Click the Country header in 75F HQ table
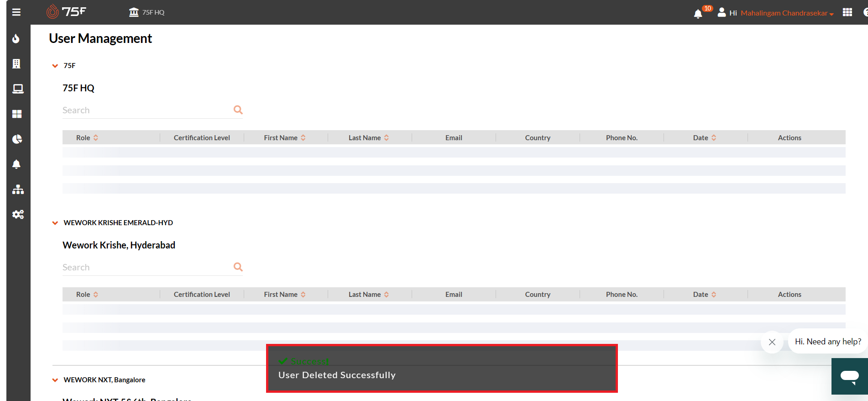 pos(538,137)
